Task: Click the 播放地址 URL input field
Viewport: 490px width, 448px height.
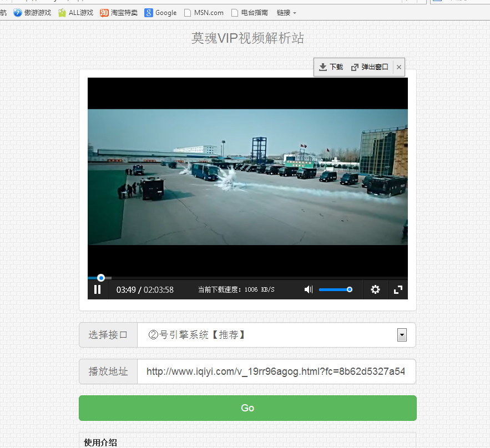Action: pyautogui.click(x=276, y=371)
